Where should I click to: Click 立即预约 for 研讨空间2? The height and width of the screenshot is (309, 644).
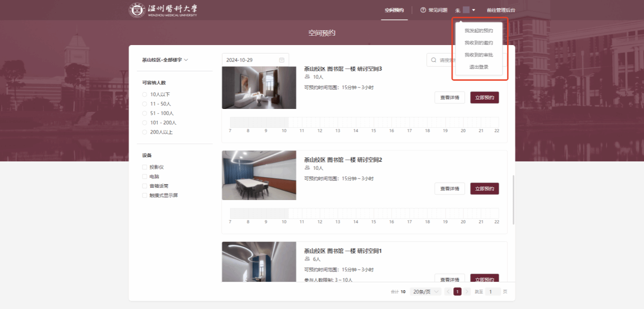pos(485,189)
